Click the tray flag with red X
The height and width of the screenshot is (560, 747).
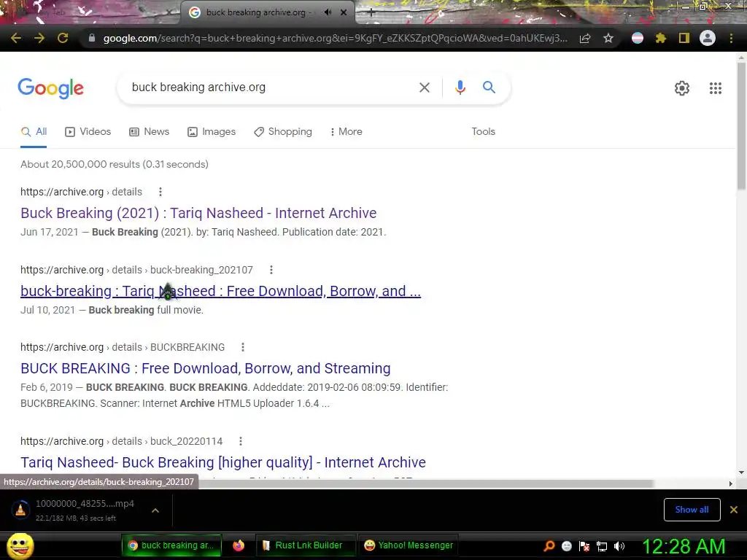pyautogui.click(x=584, y=546)
